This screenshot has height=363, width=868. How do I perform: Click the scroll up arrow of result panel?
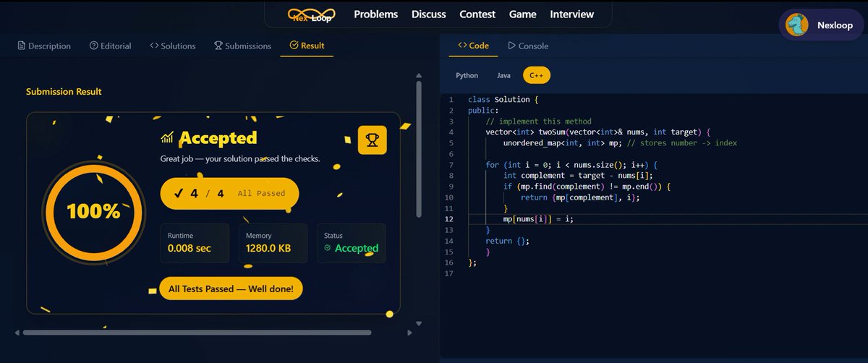click(x=418, y=74)
